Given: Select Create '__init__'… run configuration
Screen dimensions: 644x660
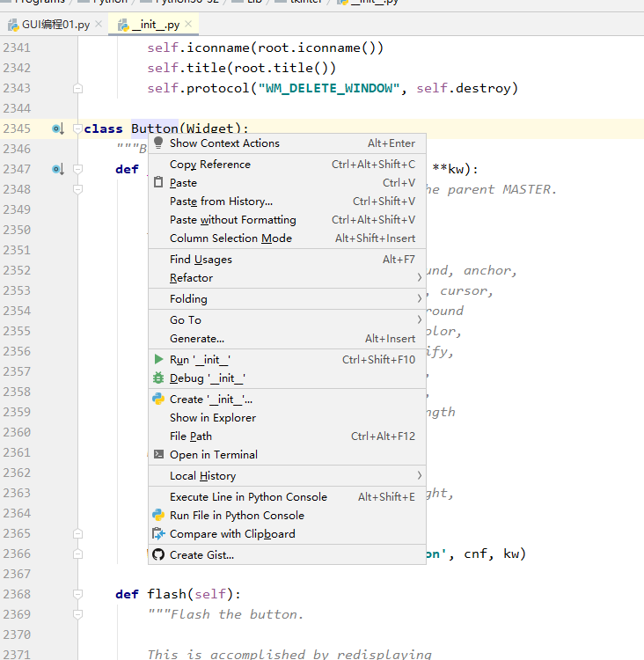Looking at the screenshot, I should 287,399.
